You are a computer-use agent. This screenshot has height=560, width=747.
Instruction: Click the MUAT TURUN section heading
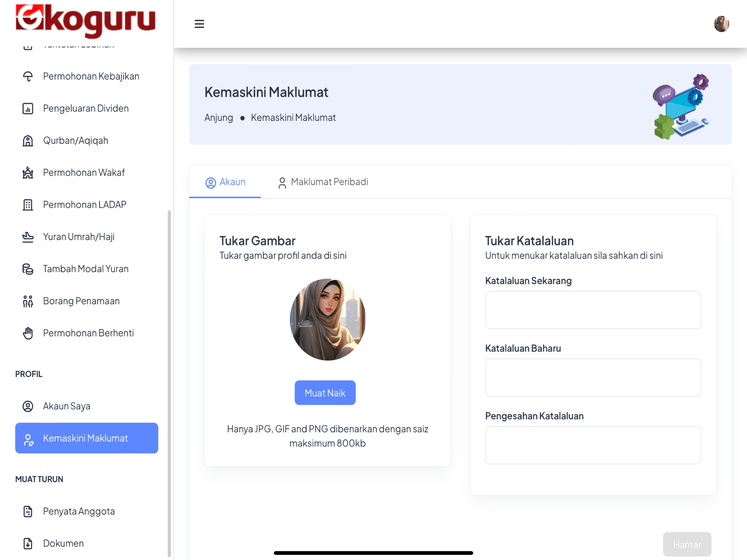(39, 479)
